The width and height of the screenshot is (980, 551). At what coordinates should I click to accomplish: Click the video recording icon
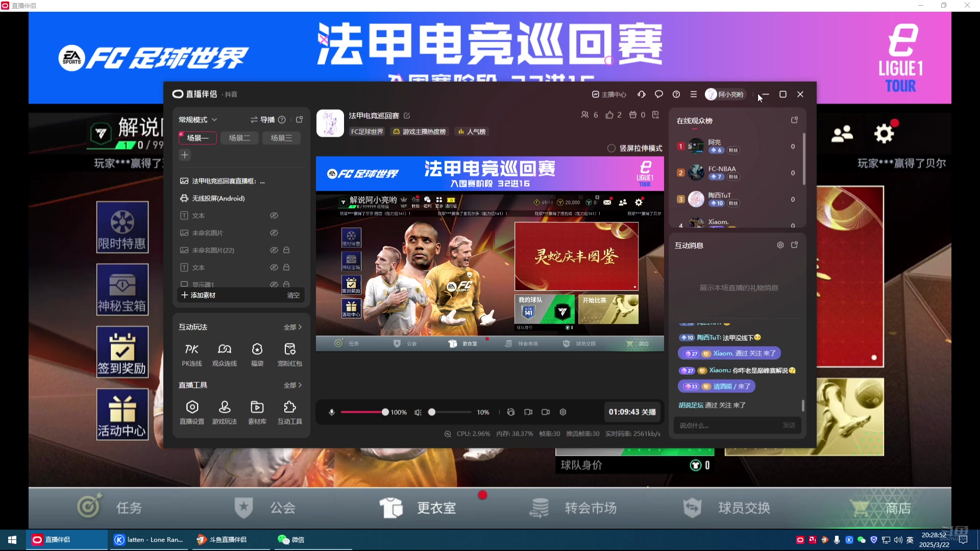[546, 412]
